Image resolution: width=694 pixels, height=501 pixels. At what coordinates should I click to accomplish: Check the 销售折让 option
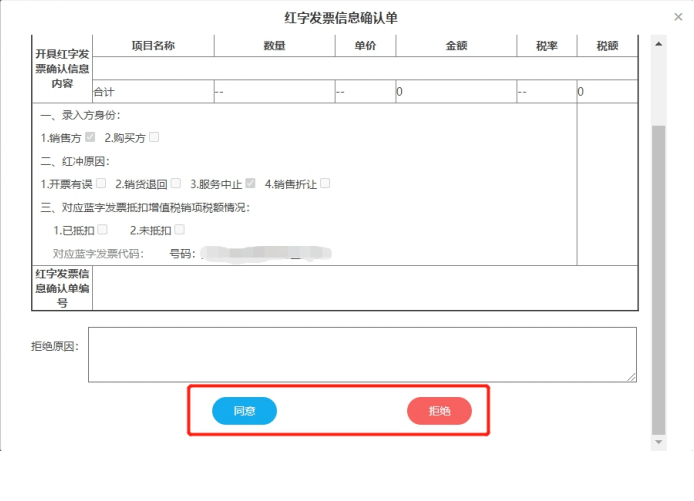325,183
